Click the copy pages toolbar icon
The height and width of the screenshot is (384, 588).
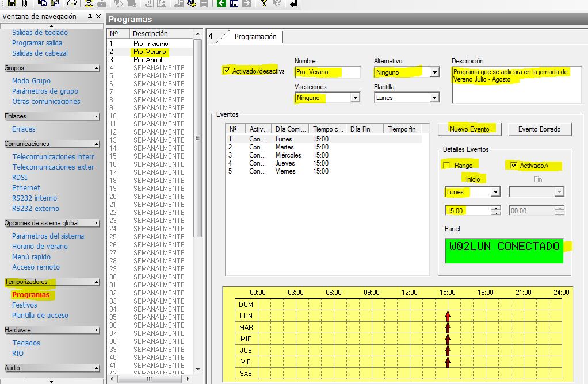[x=42, y=3]
